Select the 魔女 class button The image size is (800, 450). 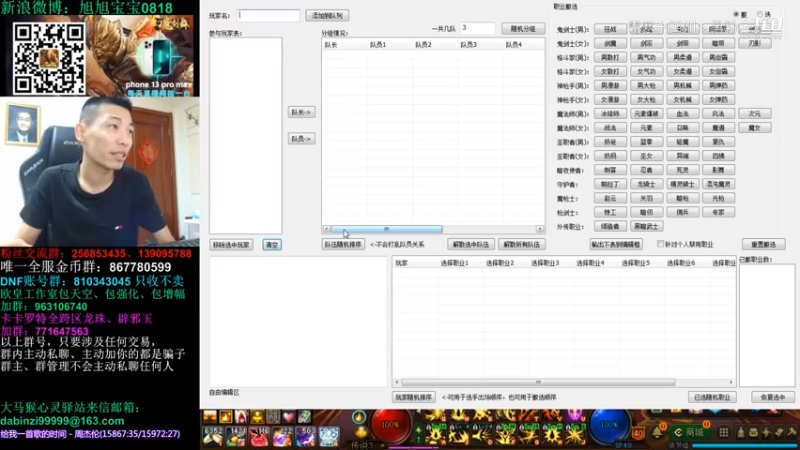(755, 128)
